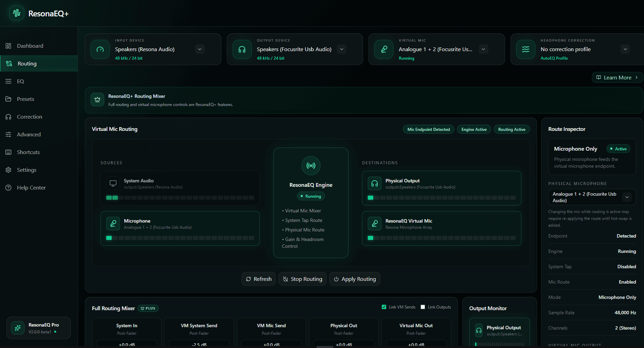This screenshot has height=348, width=644.
Task: Click Stop Routing
Action: coord(302,279)
